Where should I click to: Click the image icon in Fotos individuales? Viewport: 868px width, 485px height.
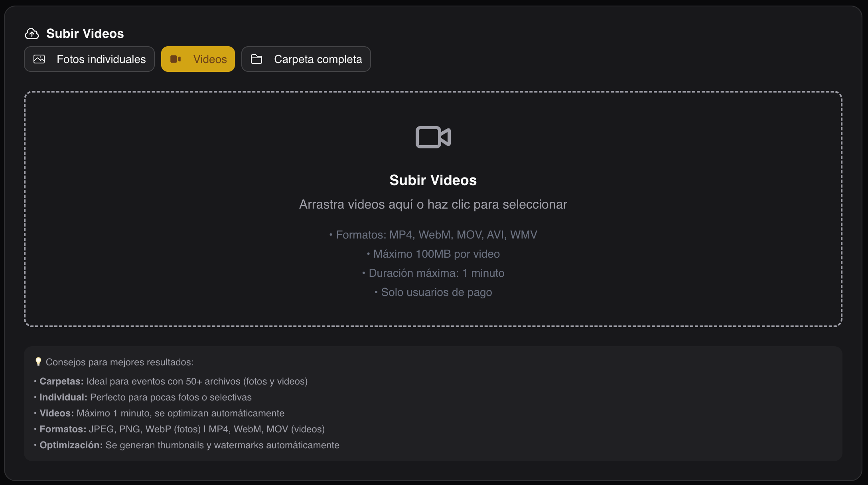pos(39,59)
